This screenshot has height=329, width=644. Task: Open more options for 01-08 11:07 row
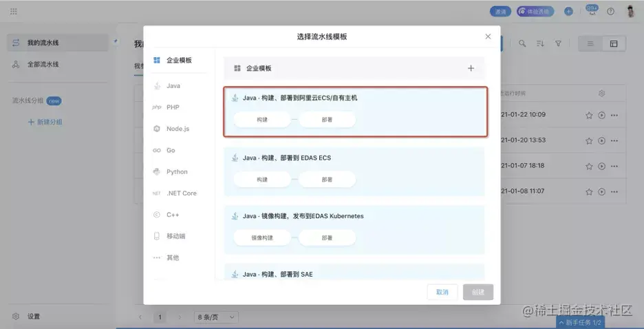point(614,192)
